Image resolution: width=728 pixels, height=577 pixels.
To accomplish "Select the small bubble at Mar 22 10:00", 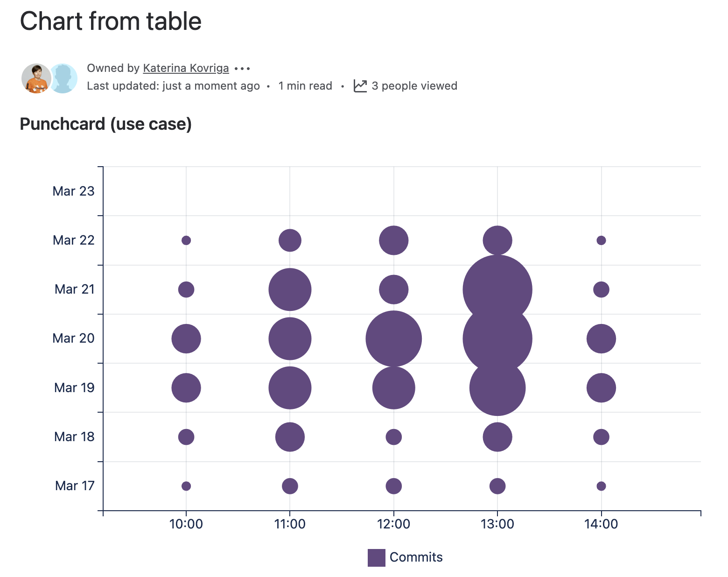I will (x=186, y=240).
